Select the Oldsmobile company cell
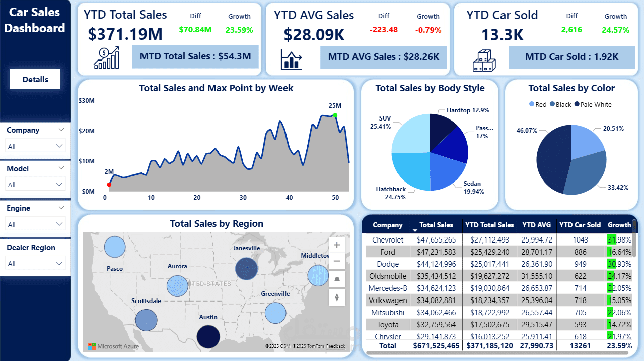 click(x=388, y=276)
